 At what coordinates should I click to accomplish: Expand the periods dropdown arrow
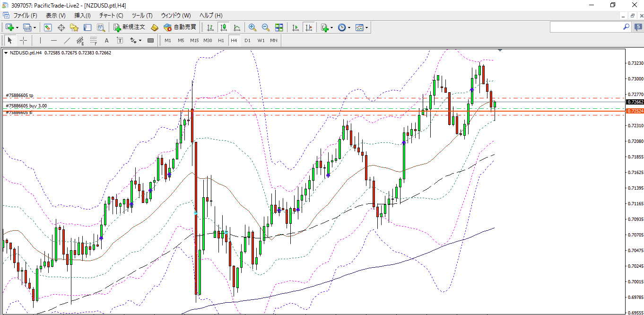click(349, 27)
